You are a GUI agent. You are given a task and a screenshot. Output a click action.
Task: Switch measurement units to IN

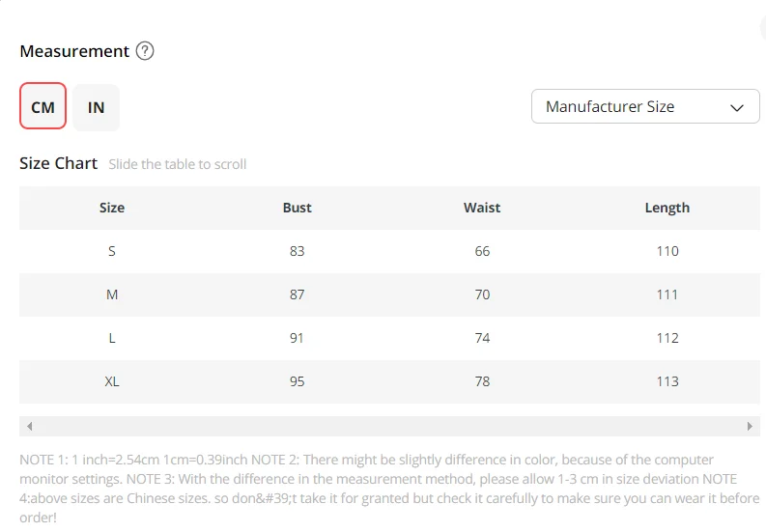(97, 107)
